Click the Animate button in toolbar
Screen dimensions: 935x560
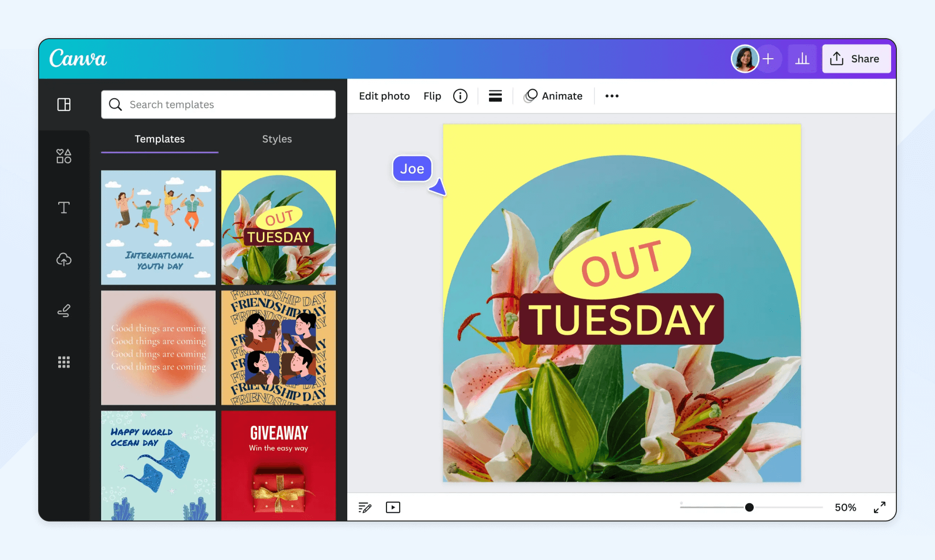tap(554, 95)
